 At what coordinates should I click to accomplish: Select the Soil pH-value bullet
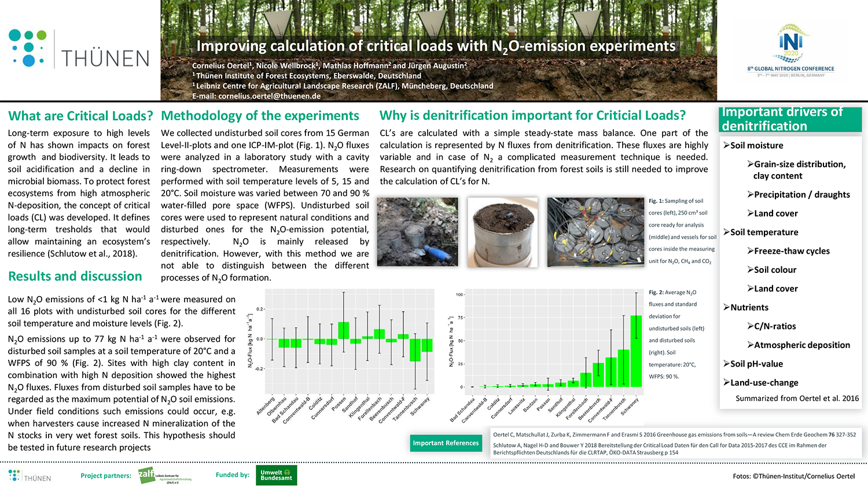[753, 364]
